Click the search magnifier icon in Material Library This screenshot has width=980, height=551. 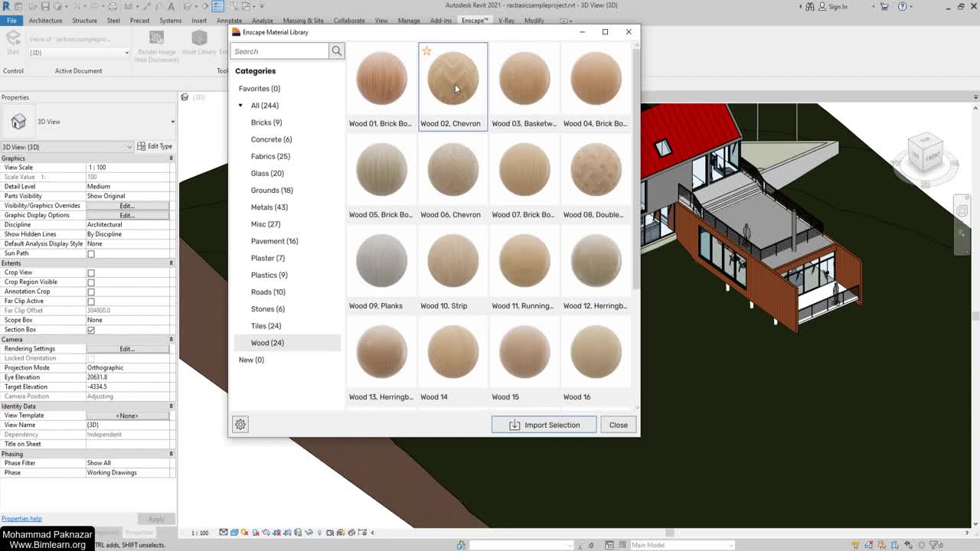pos(336,51)
